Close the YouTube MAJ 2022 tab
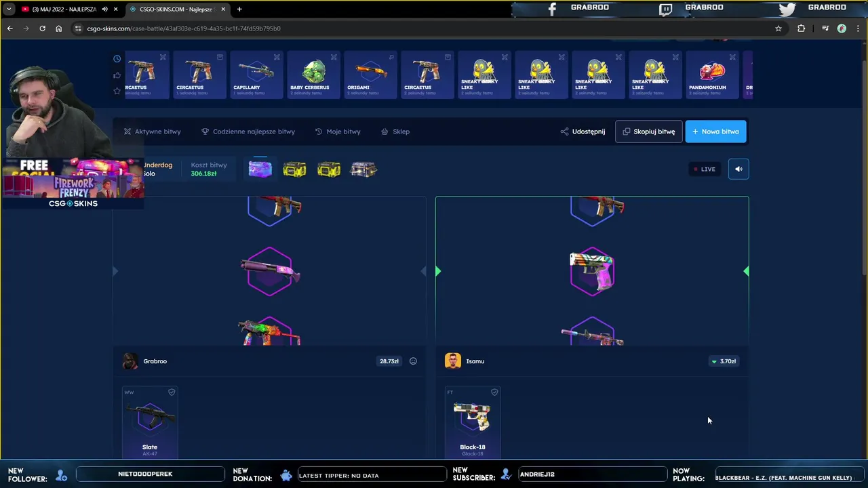 tap(115, 9)
